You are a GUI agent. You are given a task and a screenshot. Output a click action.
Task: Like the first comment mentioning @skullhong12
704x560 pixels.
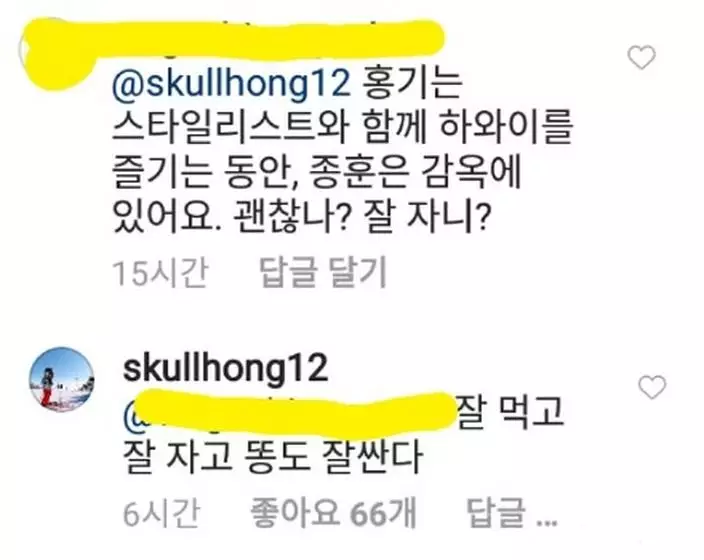pyautogui.click(x=641, y=58)
